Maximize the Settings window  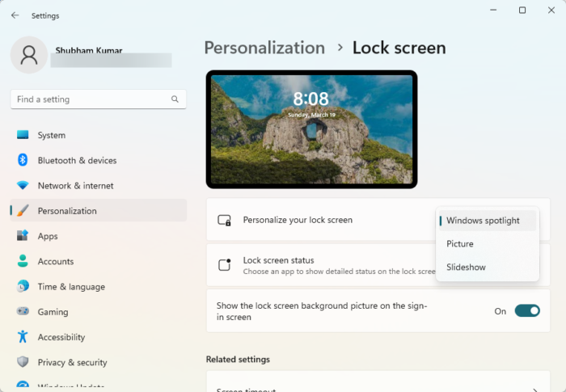pyautogui.click(x=522, y=11)
